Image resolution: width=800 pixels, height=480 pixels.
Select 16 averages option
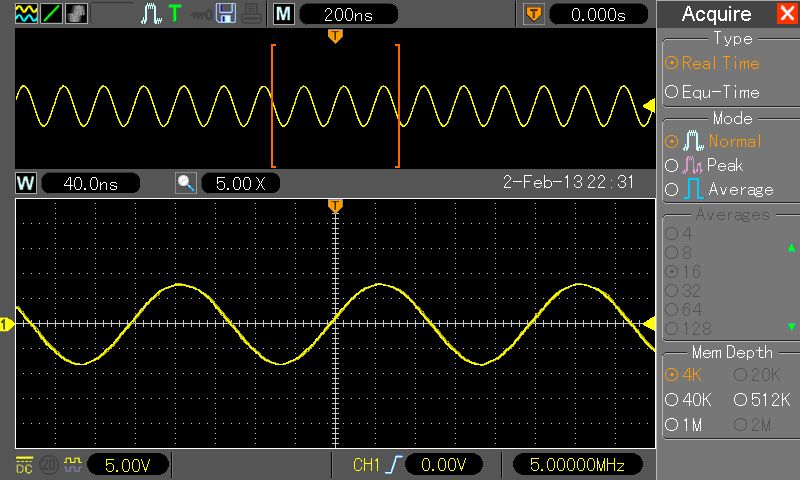pyautogui.click(x=683, y=271)
